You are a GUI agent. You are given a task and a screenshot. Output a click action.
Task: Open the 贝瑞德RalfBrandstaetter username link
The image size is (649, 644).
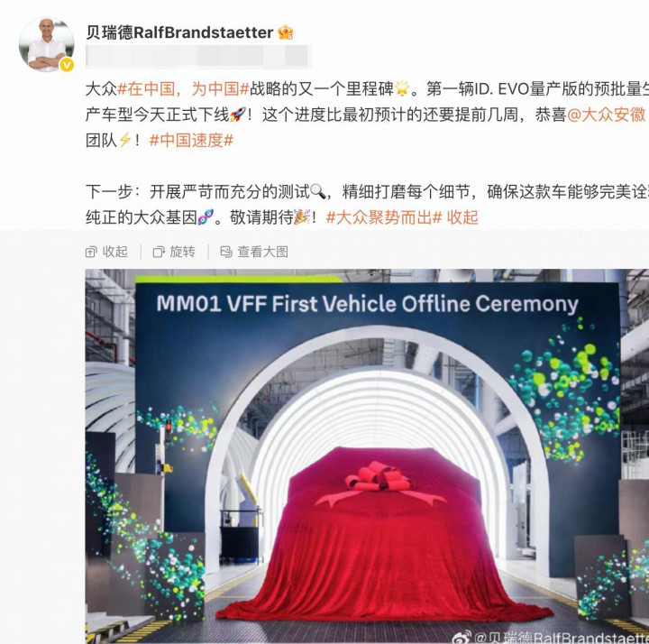(x=179, y=32)
